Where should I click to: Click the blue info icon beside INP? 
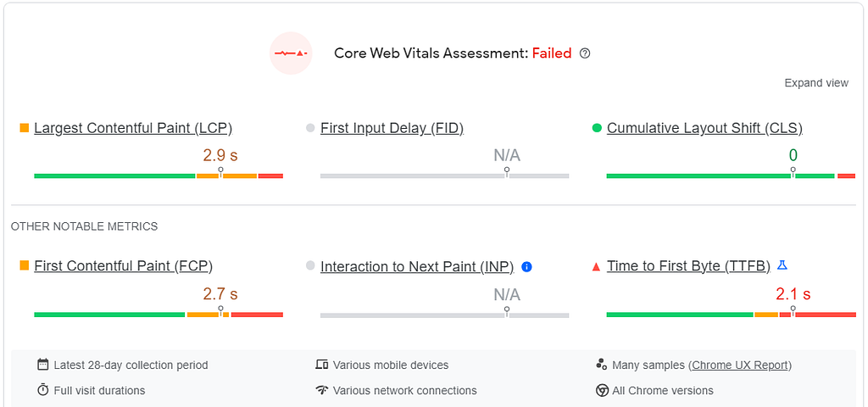527,267
